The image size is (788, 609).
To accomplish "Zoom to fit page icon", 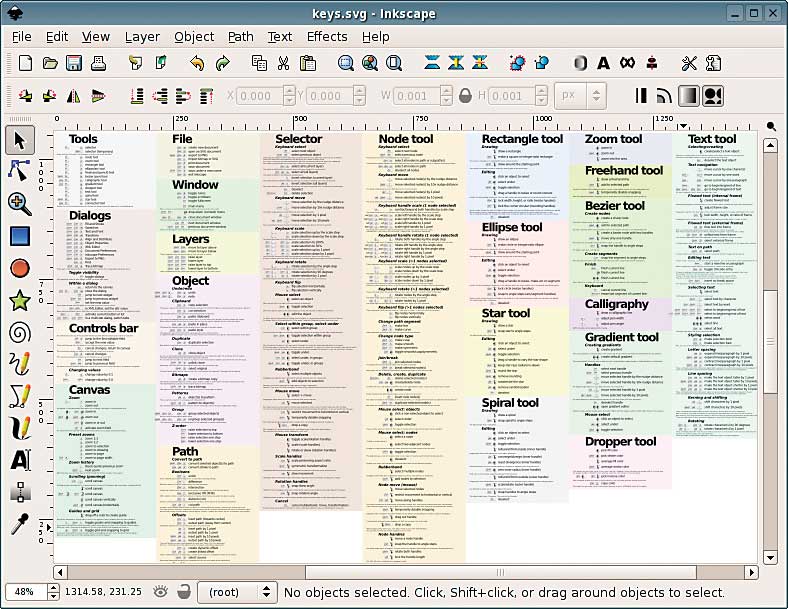I will [x=394, y=63].
